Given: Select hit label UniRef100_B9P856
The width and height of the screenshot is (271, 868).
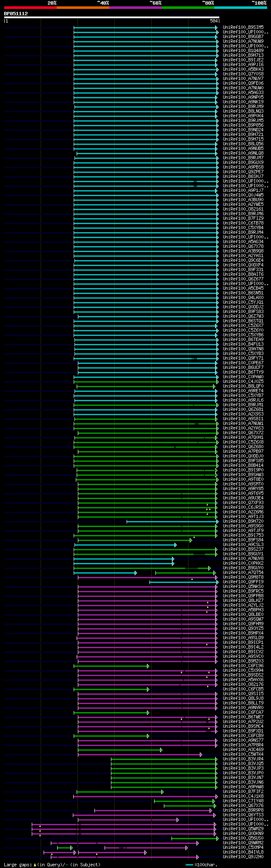Looking at the screenshot, I should coord(243,125).
